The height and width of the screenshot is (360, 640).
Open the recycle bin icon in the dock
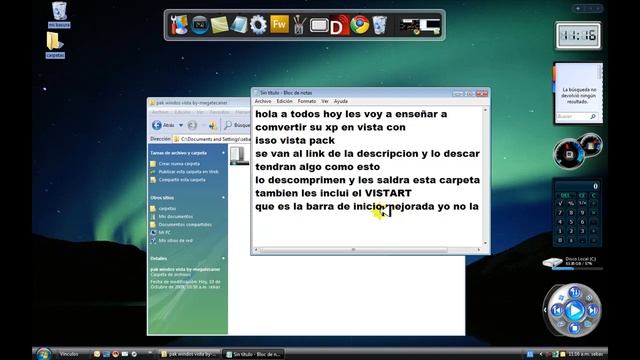(x=379, y=25)
